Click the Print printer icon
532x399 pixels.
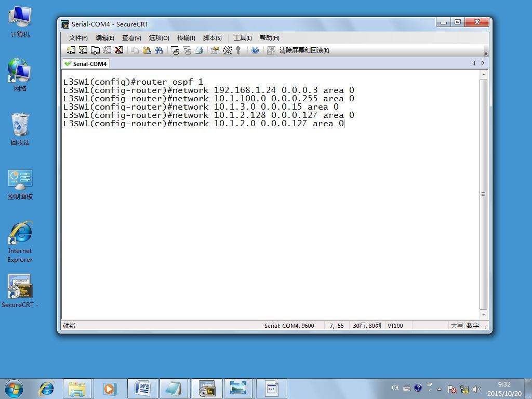pos(199,50)
